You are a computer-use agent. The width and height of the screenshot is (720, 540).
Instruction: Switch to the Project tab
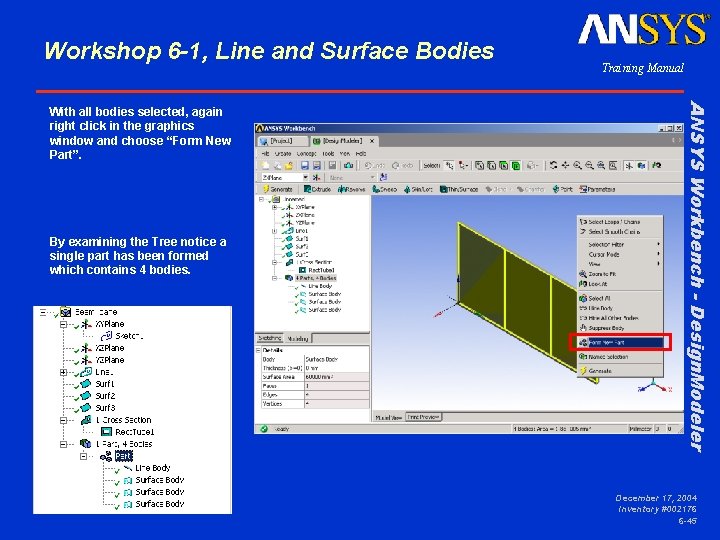coord(282,141)
